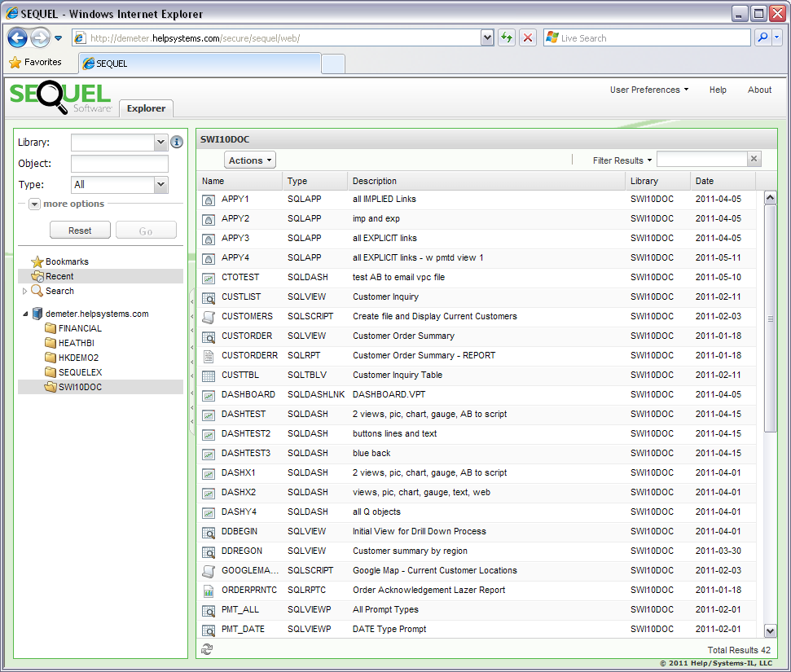Click the ORDERPRNTC report icon
Image resolution: width=791 pixels, height=672 pixels.
pyautogui.click(x=209, y=591)
